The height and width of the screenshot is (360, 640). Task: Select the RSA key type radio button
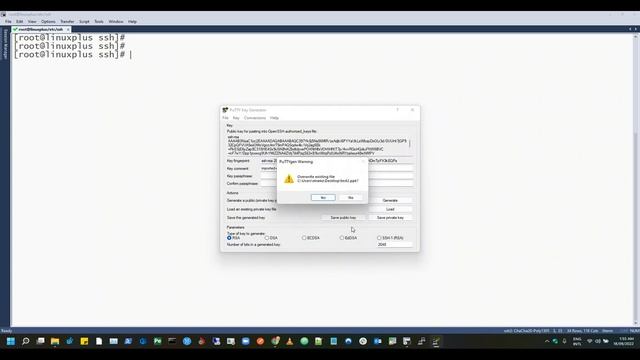[x=229, y=238]
